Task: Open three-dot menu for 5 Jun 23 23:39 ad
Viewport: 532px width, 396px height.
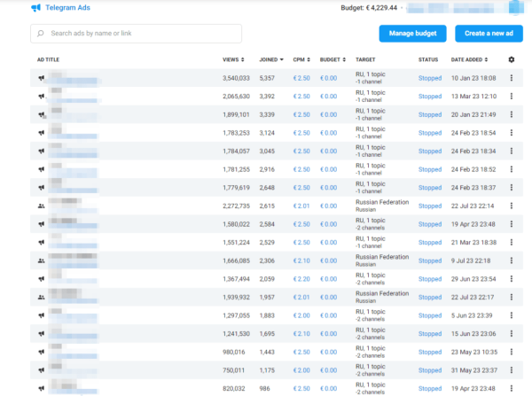Action: [x=511, y=315]
